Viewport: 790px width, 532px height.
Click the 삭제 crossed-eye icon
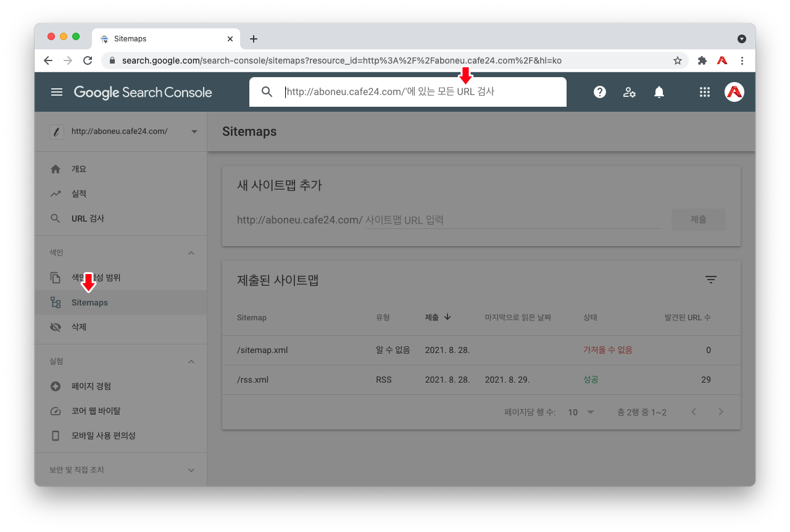coord(56,327)
